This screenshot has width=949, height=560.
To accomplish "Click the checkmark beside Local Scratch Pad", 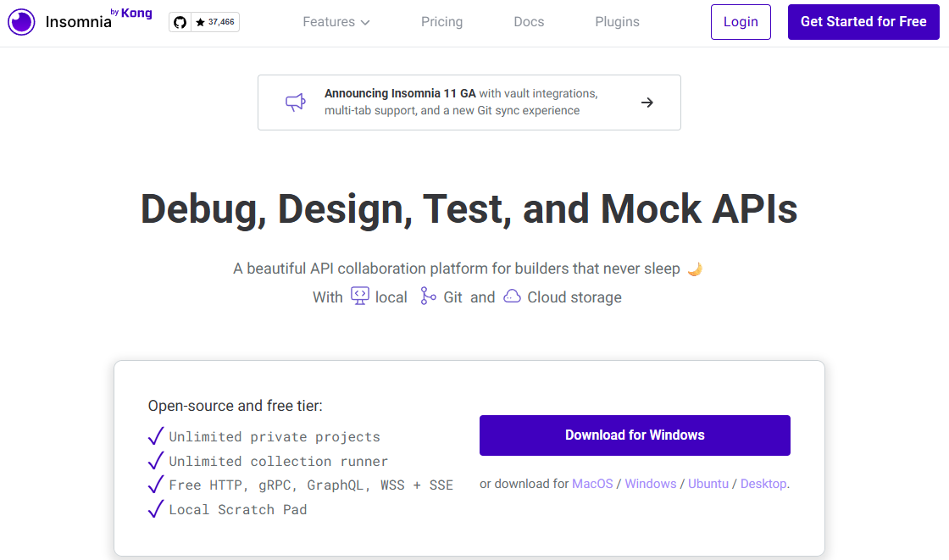I will [156, 509].
